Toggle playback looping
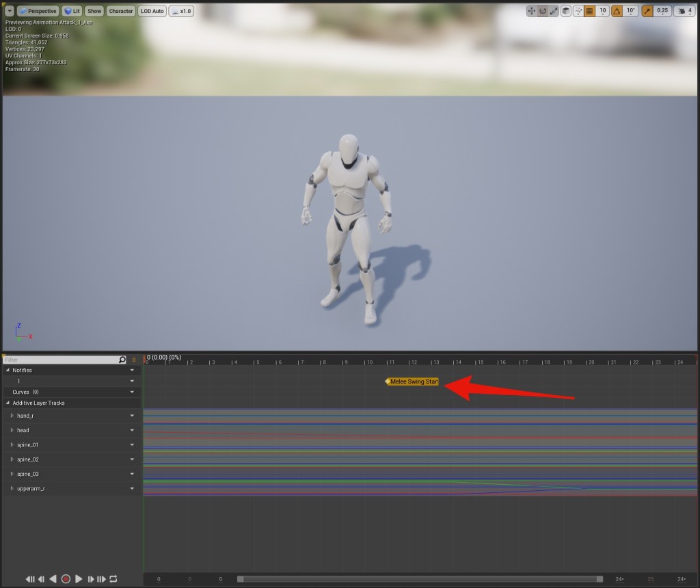This screenshot has width=700, height=588. [x=113, y=579]
